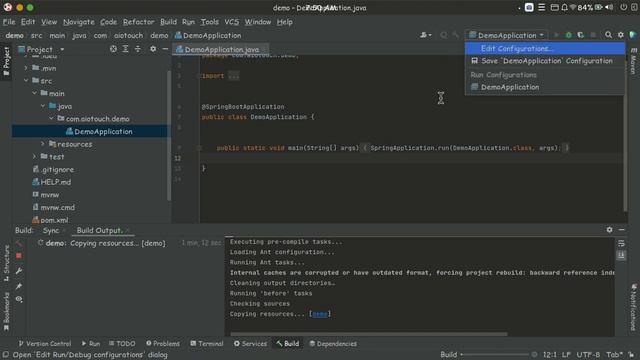Select HELP.md in project tree
The width and height of the screenshot is (640, 360).
click(51, 182)
